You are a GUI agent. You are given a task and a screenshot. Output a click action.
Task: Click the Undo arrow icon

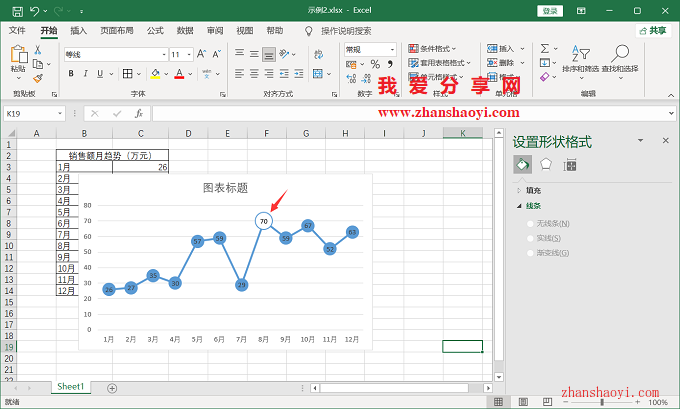pyautogui.click(x=35, y=11)
